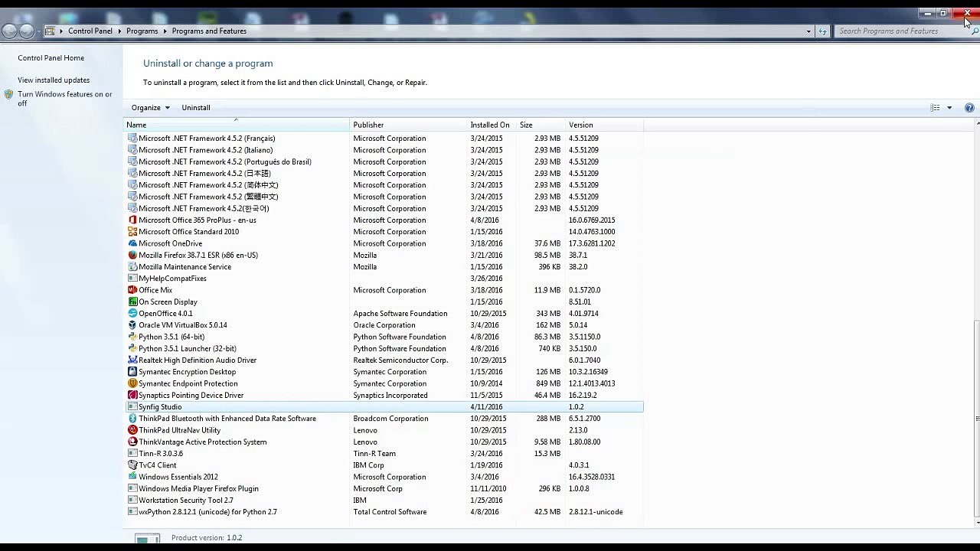The image size is (980, 551).
Task: Click the Microsoft Office Standard 2010 icon
Action: pos(132,232)
